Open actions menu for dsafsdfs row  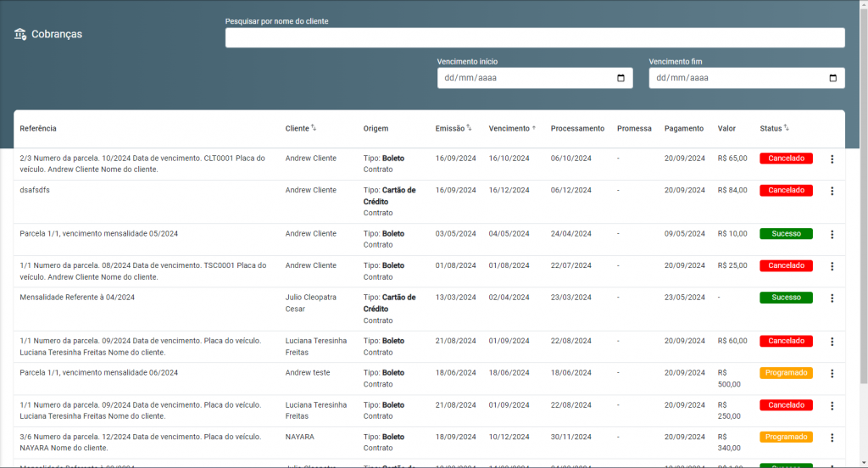832,191
